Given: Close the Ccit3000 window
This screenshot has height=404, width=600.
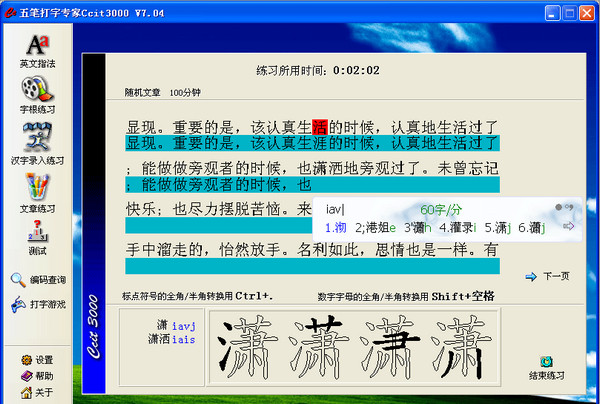Looking at the screenshot, I should click(x=587, y=13).
